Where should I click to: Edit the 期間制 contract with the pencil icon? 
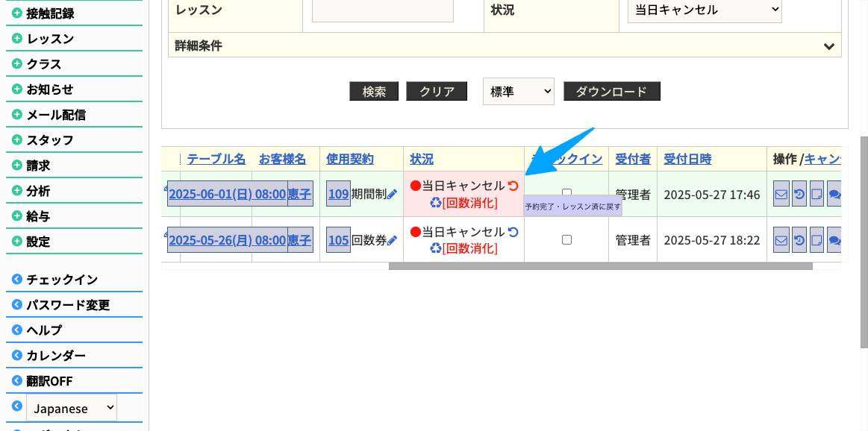click(x=392, y=195)
